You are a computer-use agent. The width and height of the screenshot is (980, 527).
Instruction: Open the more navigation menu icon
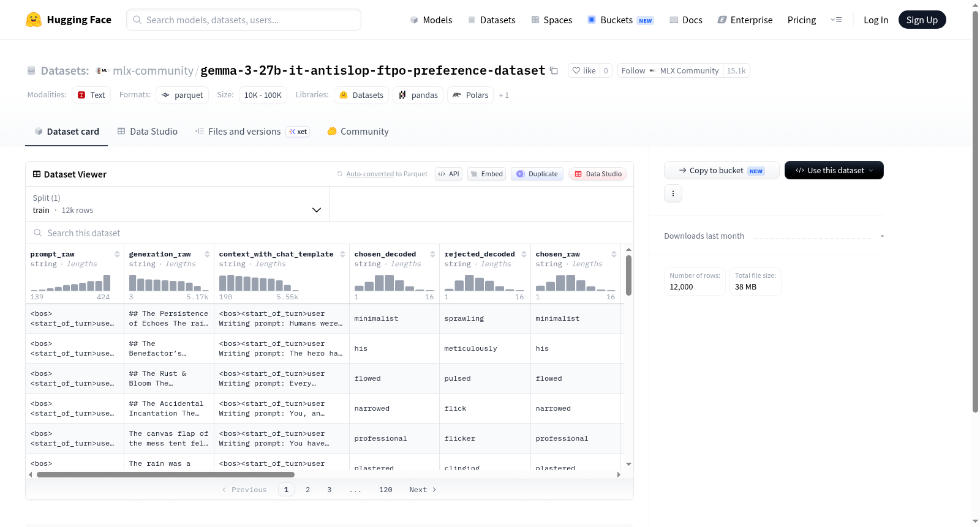tap(836, 20)
